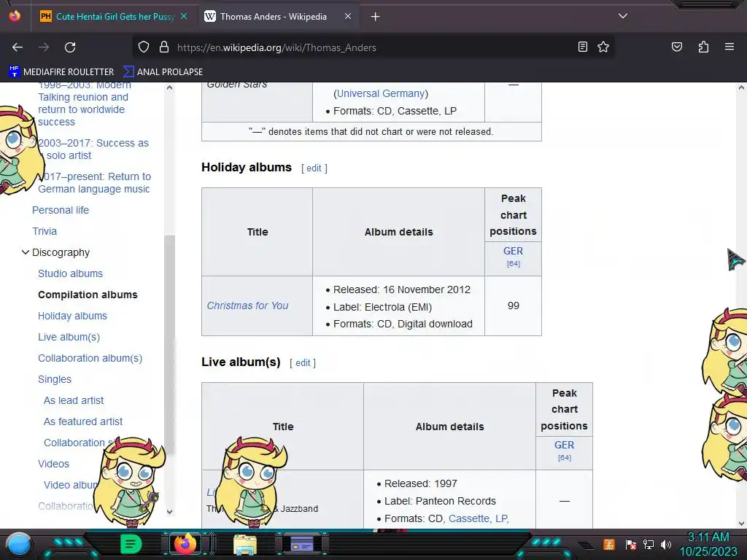The height and width of the screenshot is (560, 747).
Task: Jump to Singles in contents
Action: (x=55, y=379)
